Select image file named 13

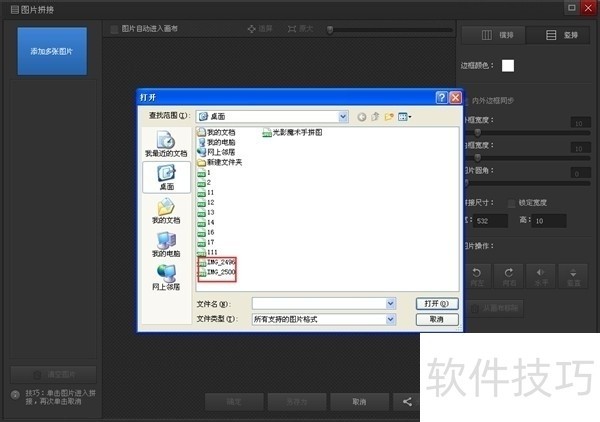click(206, 212)
